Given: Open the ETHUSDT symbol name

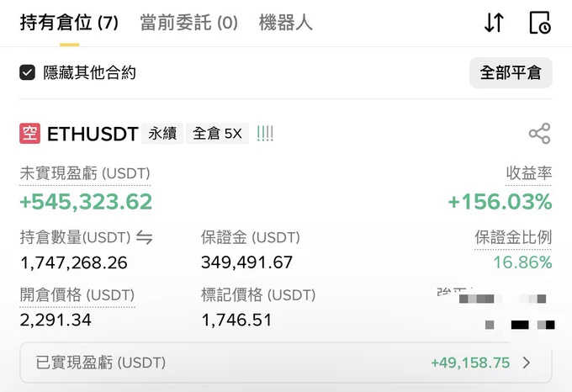Looking at the screenshot, I should tap(93, 134).
